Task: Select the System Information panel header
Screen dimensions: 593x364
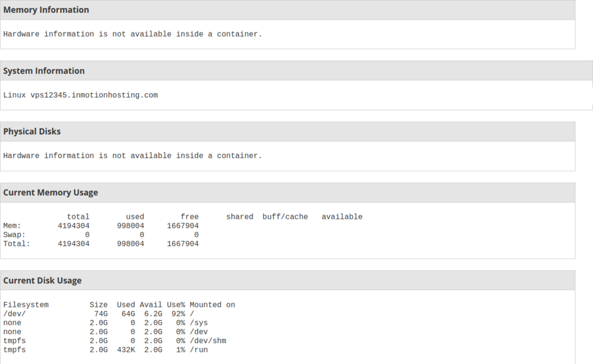Action: (44, 71)
